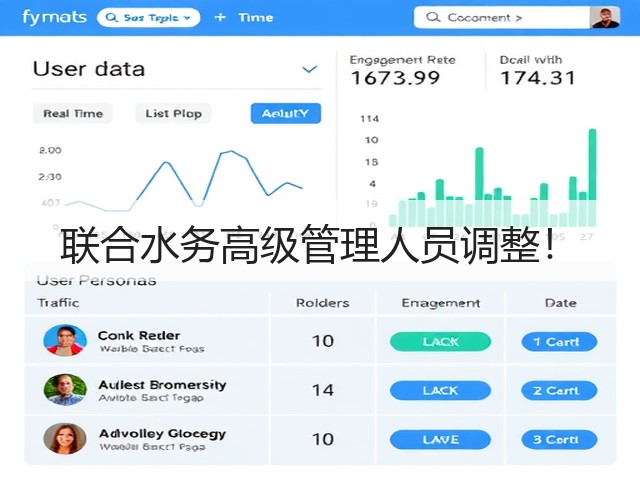Click the Engagenent Rete value 1673.99
The width and height of the screenshot is (640, 480).
click(396, 78)
